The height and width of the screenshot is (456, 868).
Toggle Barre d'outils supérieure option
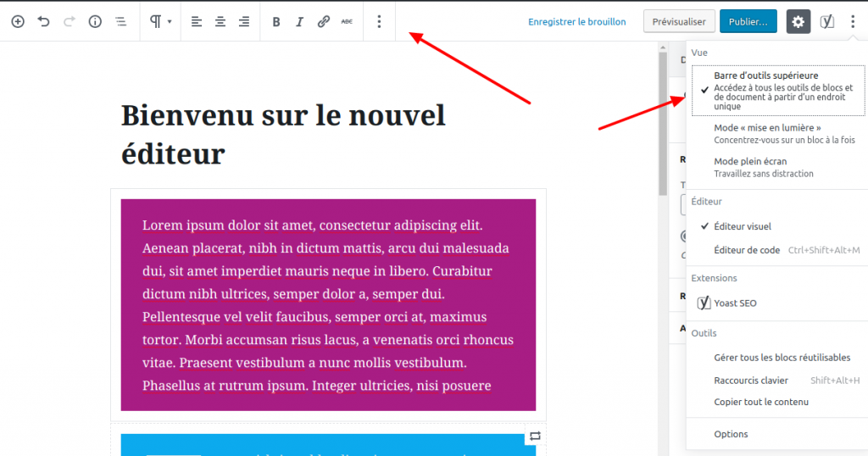[778, 90]
